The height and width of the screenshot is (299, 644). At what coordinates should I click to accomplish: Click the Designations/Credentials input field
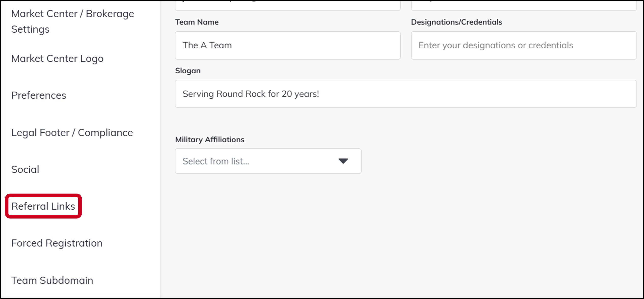pos(524,45)
